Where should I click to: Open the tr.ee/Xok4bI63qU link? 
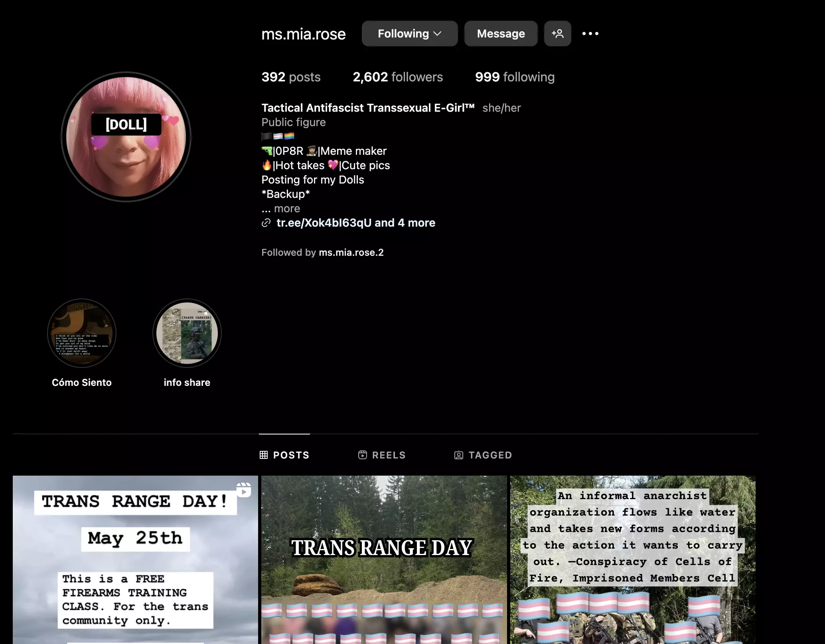pyautogui.click(x=356, y=223)
